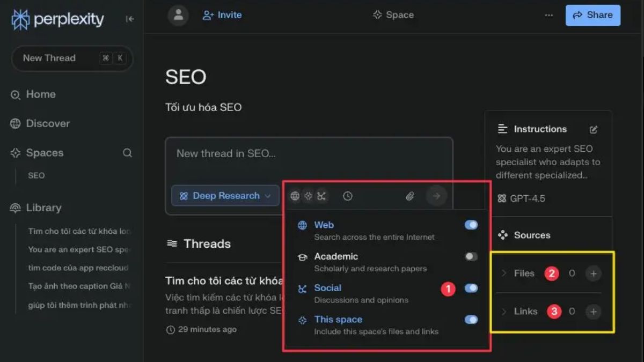Open library thread 'Tạo ảnh theo caption Giá'
This screenshot has height=362, width=644.
point(79,286)
